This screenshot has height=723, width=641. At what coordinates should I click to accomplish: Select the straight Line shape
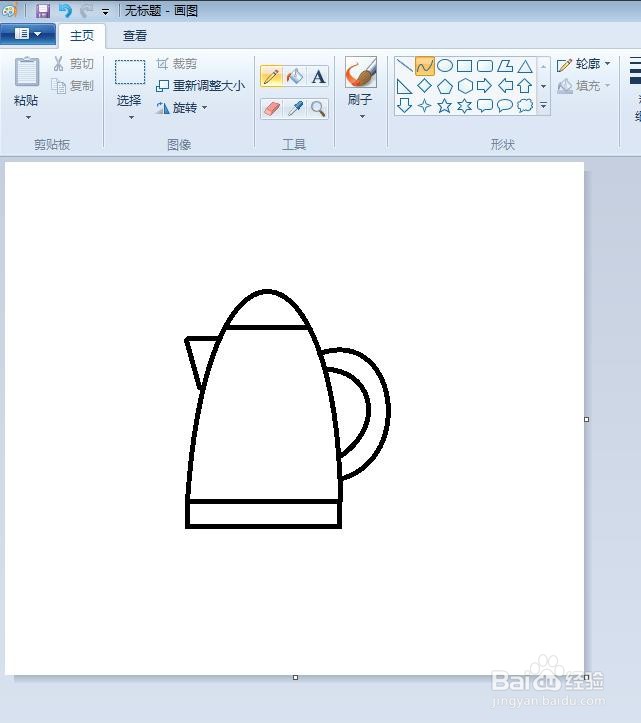point(404,66)
